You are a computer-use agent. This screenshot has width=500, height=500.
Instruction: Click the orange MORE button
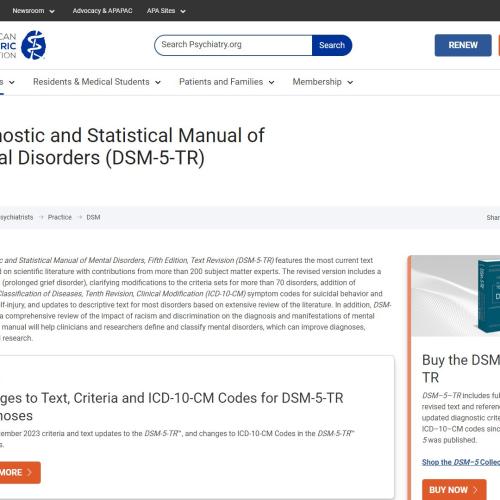point(20,472)
